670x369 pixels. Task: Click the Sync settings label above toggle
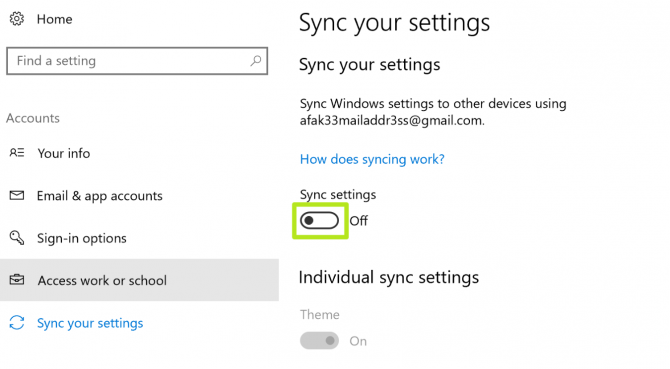pyautogui.click(x=338, y=195)
